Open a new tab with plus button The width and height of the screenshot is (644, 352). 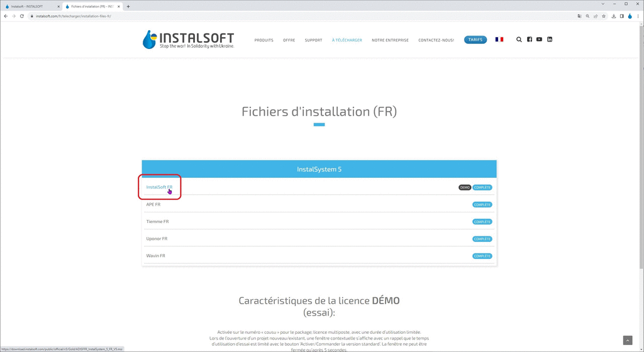pyautogui.click(x=128, y=6)
